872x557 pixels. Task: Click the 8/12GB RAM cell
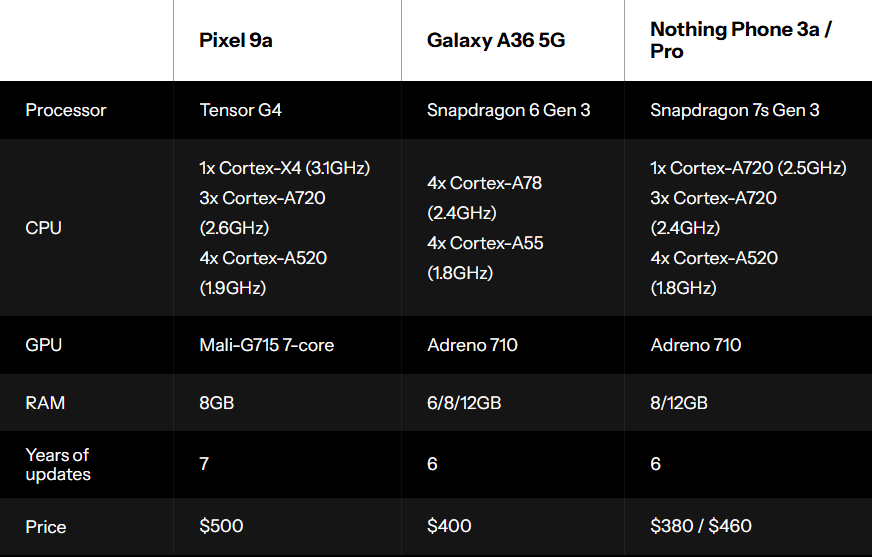pyautogui.click(x=679, y=403)
